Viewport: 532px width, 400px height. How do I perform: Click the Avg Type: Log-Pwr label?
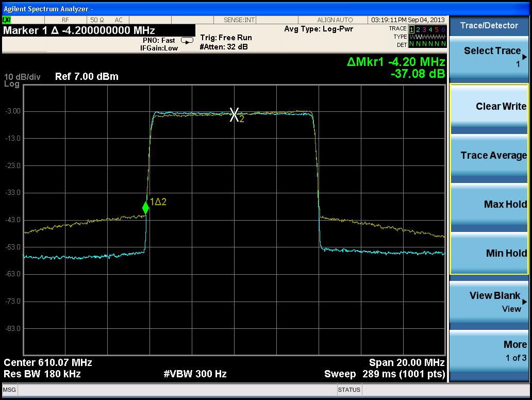pyautogui.click(x=319, y=29)
